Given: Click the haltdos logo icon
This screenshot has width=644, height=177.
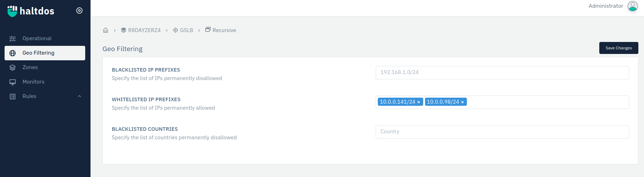Looking at the screenshot, I should point(12,11).
